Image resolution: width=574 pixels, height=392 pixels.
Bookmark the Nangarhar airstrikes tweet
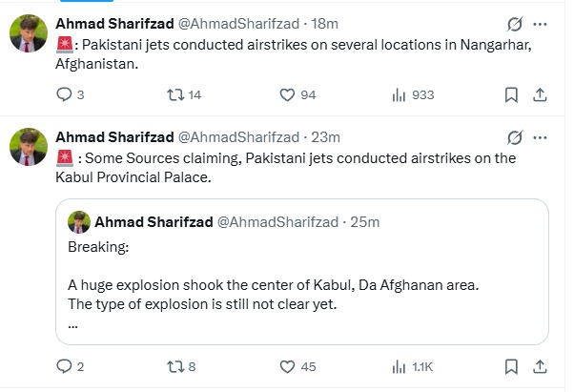tap(511, 94)
